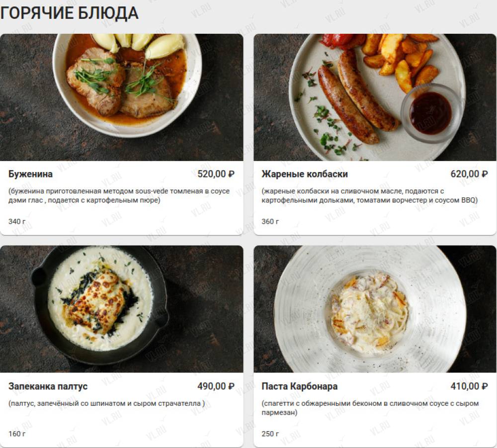497x448 pixels.
Task: Open the Жареные колбаски dish photo
Action: point(375,97)
